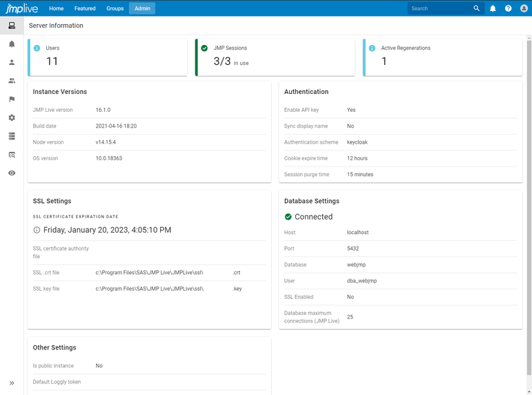Click the Default Loggly token label
This screenshot has height=395, width=532.
[x=57, y=382]
